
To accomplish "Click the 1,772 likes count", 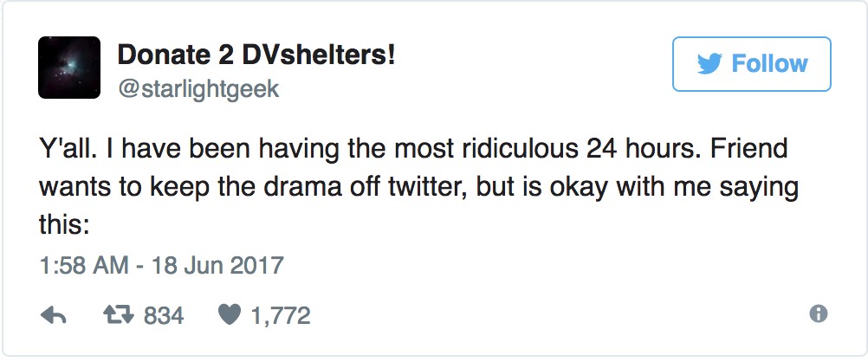I will click(x=280, y=315).
